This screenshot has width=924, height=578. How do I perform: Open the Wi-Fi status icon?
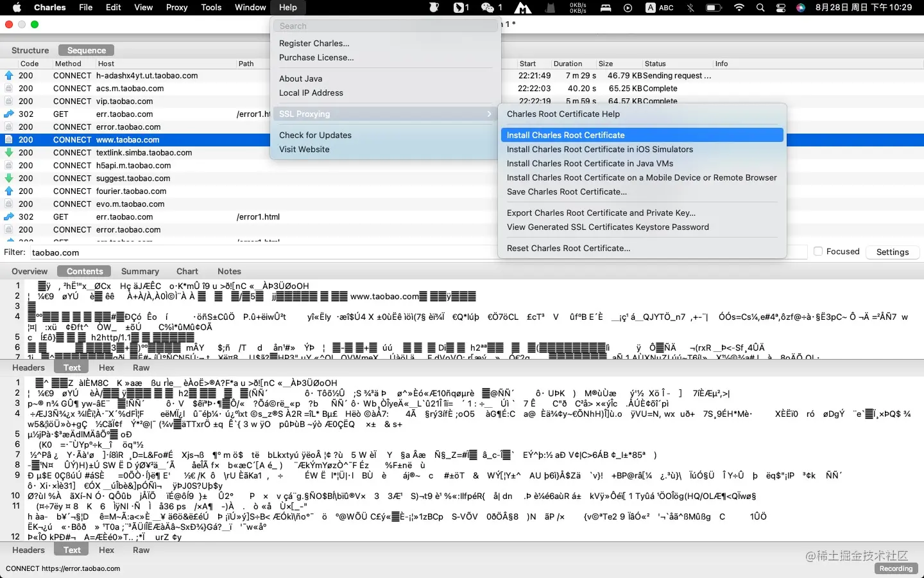point(739,8)
